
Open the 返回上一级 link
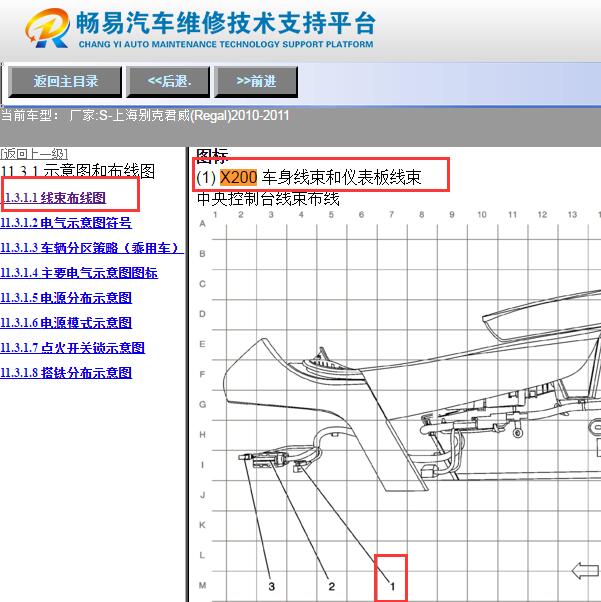click(x=34, y=154)
